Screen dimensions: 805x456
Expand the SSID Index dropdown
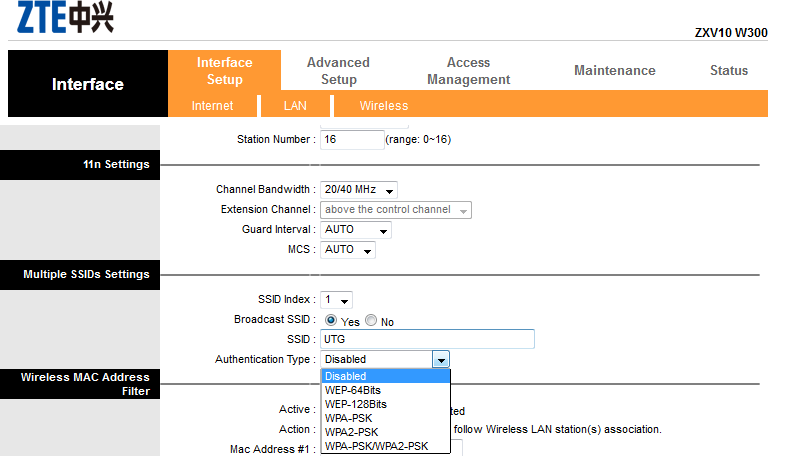coord(336,299)
